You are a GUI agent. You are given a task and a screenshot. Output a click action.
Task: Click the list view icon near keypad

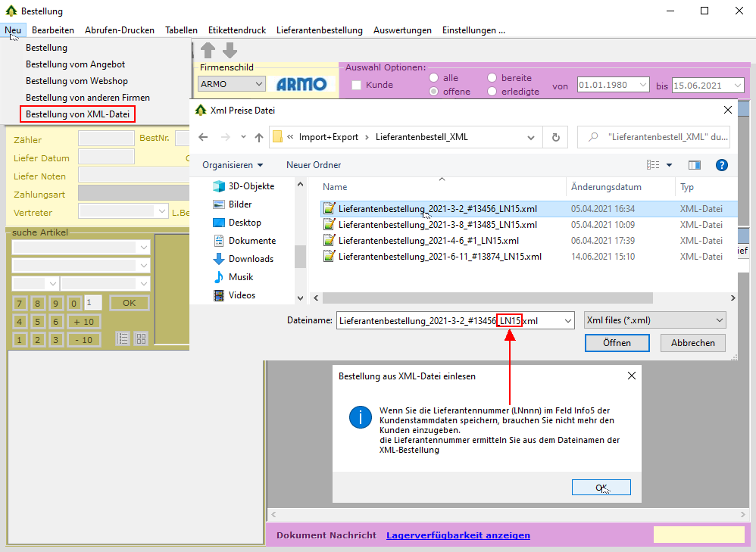(123, 338)
